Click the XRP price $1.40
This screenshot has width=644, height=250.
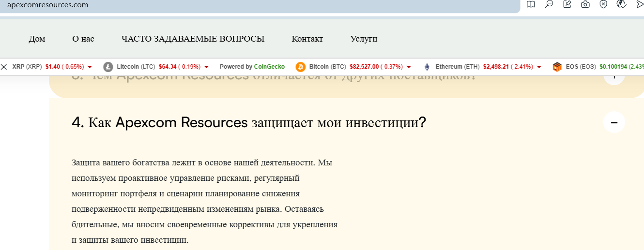(x=53, y=67)
